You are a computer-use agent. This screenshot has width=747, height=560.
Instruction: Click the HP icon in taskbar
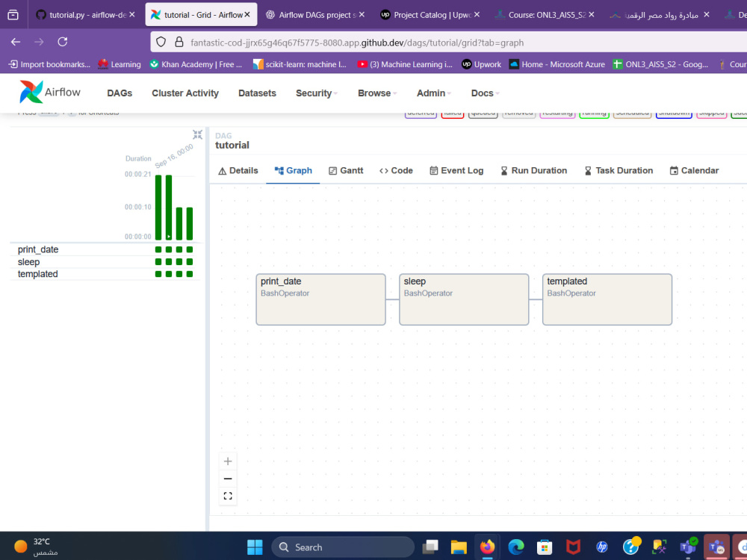pyautogui.click(x=601, y=547)
